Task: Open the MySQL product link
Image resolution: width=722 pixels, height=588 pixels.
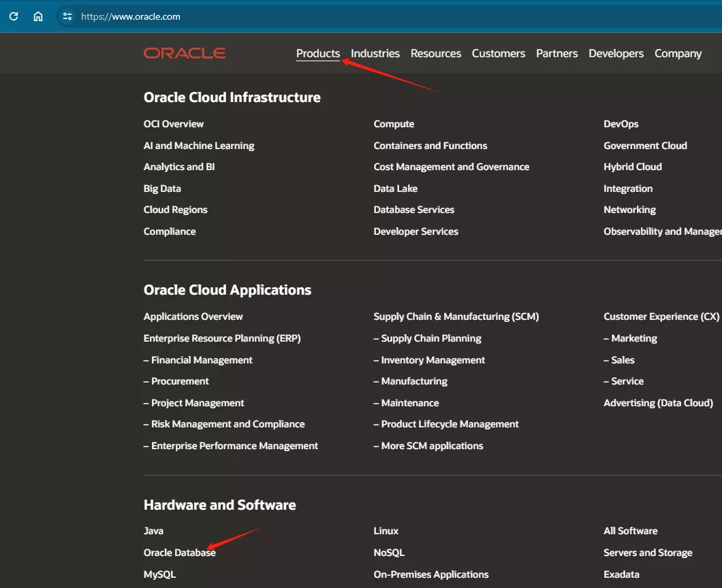Action: (159, 574)
